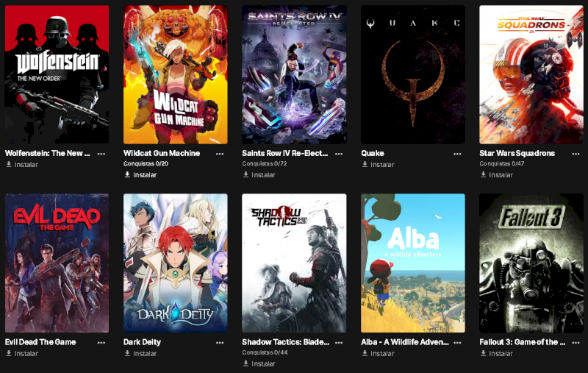Open options menu for Wolfenstein: The New Order
This screenshot has height=373, width=588.
pyautogui.click(x=101, y=154)
